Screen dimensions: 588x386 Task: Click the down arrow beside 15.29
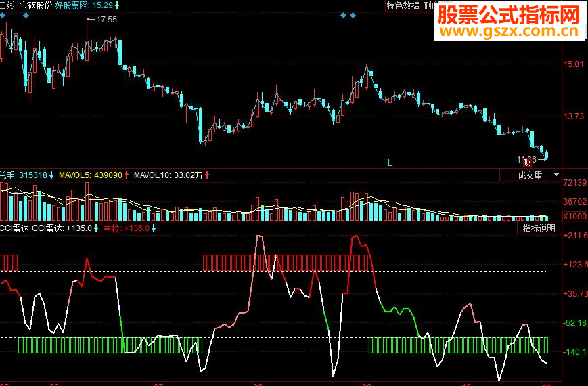pyautogui.click(x=117, y=5)
